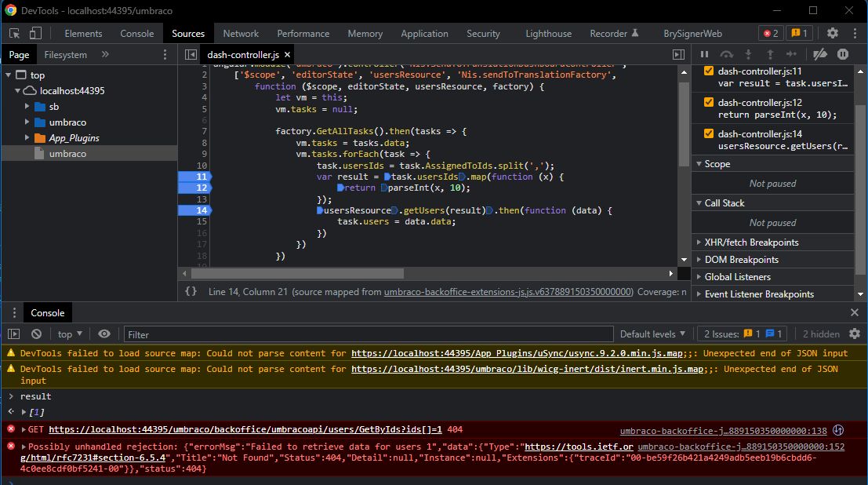Collapse the top frame tree node

(x=9, y=75)
